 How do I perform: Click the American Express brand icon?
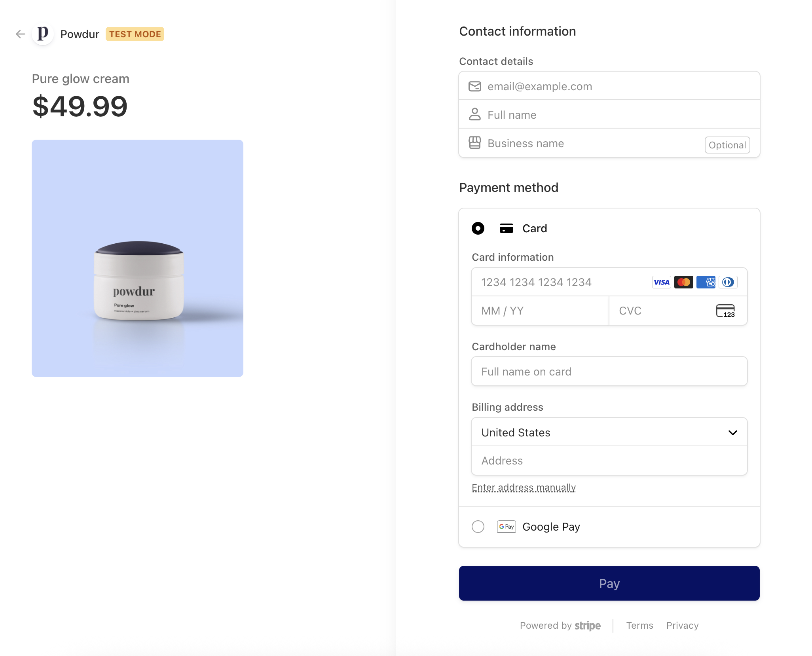click(x=706, y=282)
